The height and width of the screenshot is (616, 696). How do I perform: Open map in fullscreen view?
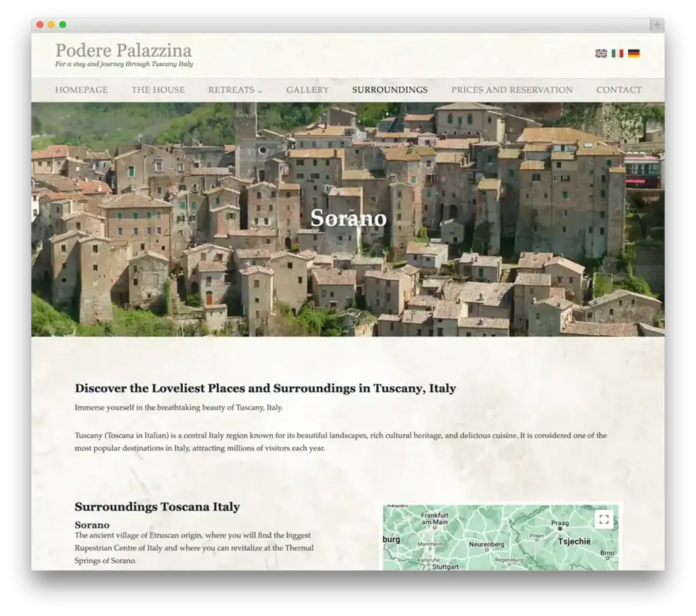[x=604, y=519]
